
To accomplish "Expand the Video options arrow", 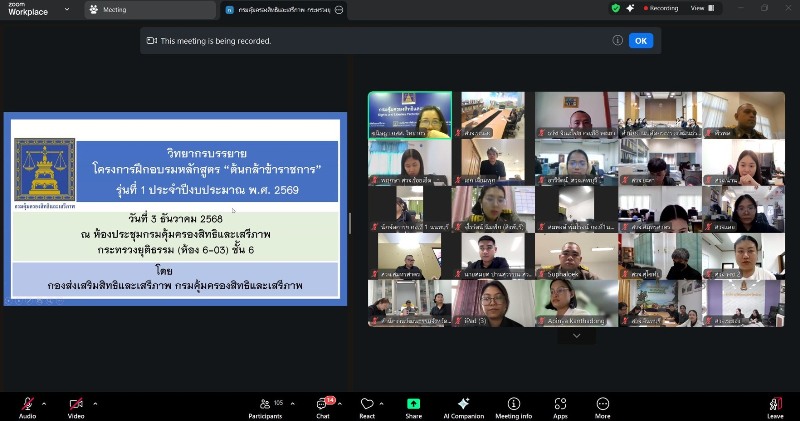I will (95, 403).
